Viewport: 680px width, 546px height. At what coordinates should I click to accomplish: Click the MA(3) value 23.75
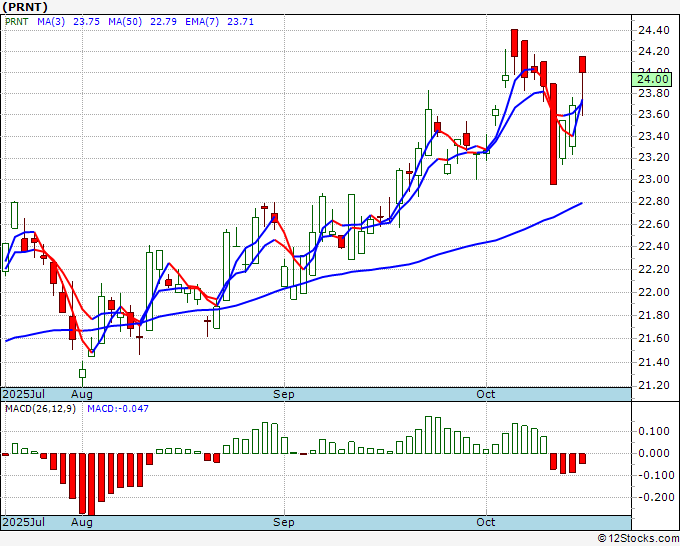[86, 22]
